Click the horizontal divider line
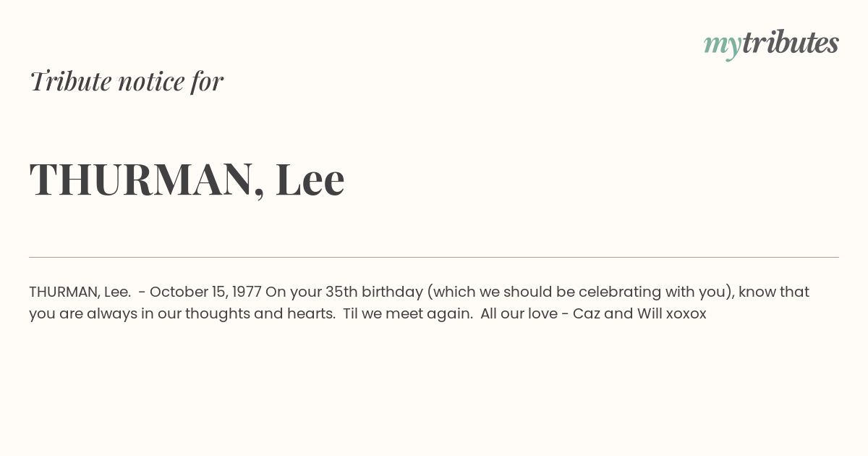This screenshot has width=868, height=456. (434, 257)
